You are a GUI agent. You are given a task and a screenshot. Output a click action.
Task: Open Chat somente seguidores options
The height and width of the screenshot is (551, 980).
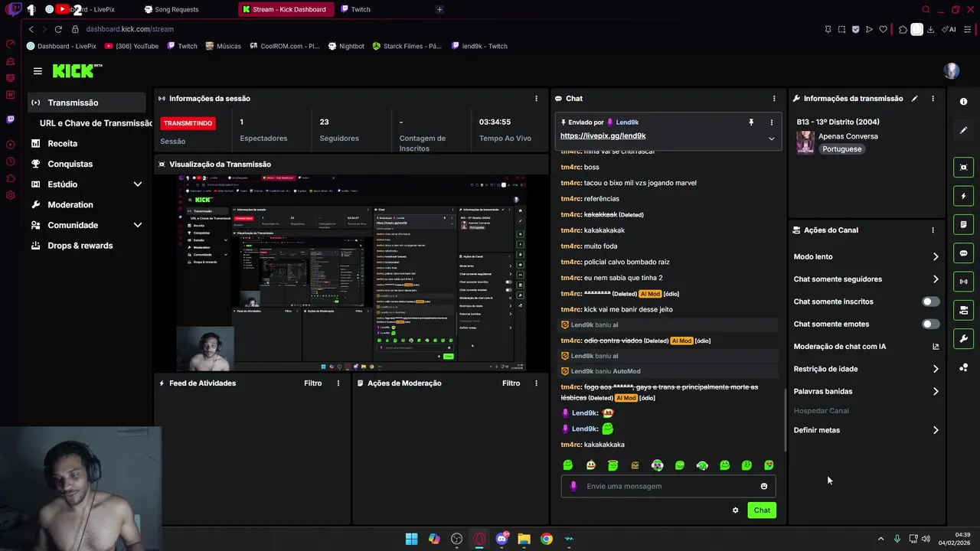coord(867,279)
